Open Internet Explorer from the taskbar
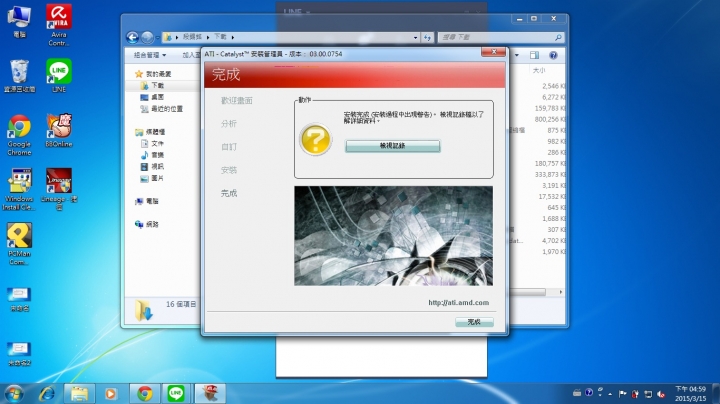The width and height of the screenshot is (720, 404). click(x=47, y=394)
